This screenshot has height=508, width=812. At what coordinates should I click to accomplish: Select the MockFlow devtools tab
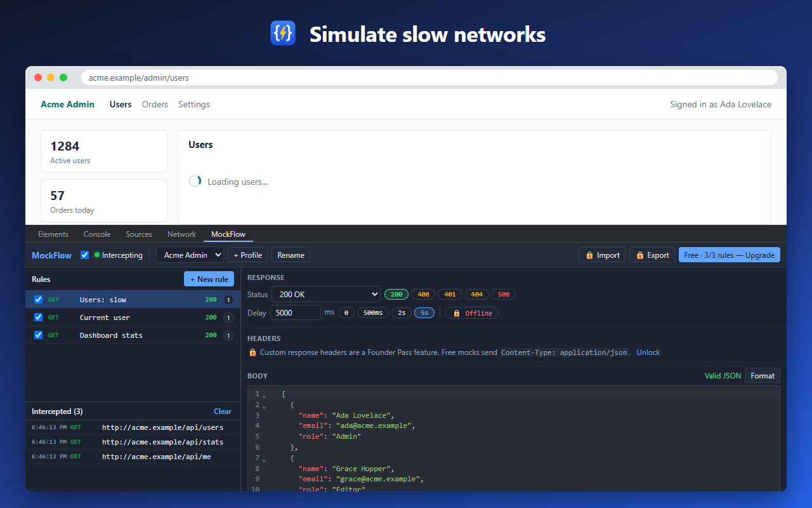pyautogui.click(x=228, y=234)
